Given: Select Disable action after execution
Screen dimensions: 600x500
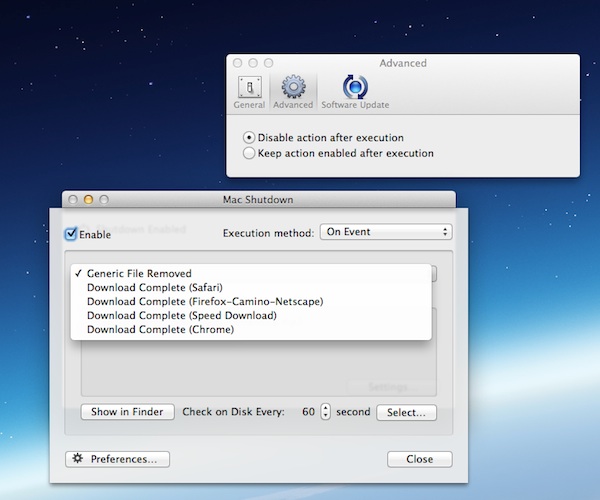Looking at the screenshot, I should 249,137.
